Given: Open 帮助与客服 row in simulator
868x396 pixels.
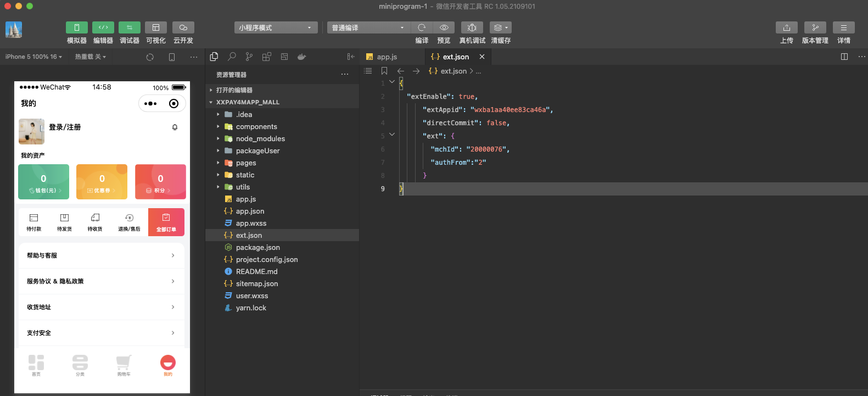Looking at the screenshot, I should coord(102,255).
